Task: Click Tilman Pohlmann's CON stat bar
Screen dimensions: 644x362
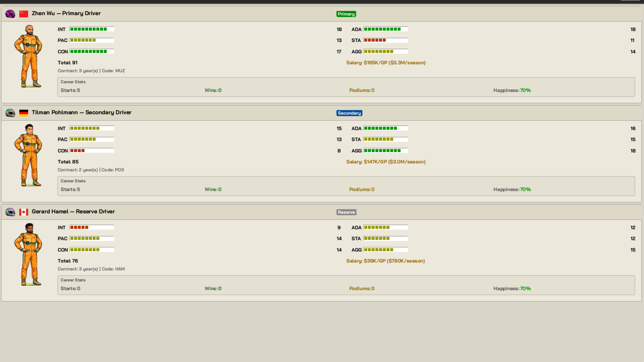Action: click(x=92, y=150)
